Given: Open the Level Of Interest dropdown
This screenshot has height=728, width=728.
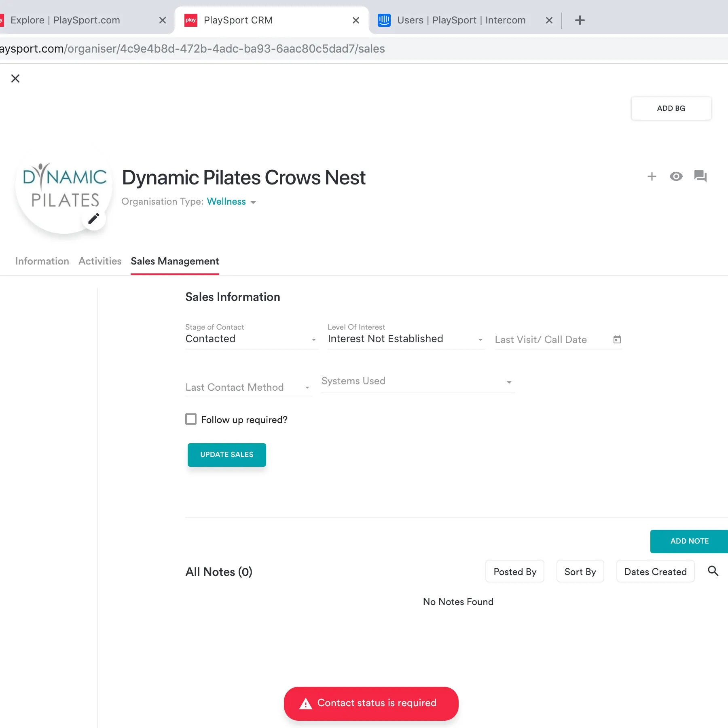Looking at the screenshot, I should pos(406,339).
